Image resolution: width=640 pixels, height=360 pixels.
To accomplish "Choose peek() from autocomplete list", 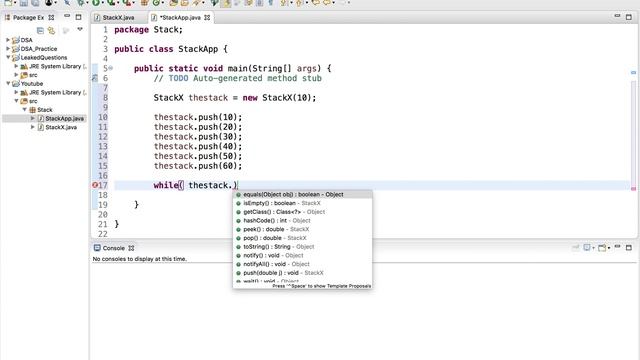I will click(302, 229).
